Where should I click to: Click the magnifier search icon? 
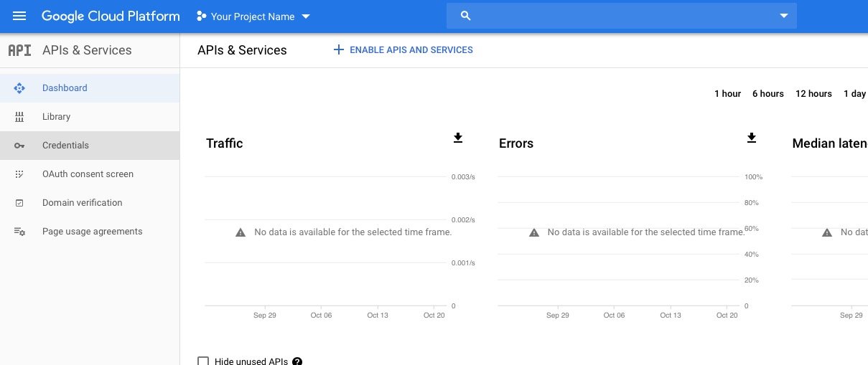click(x=465, y=16)
